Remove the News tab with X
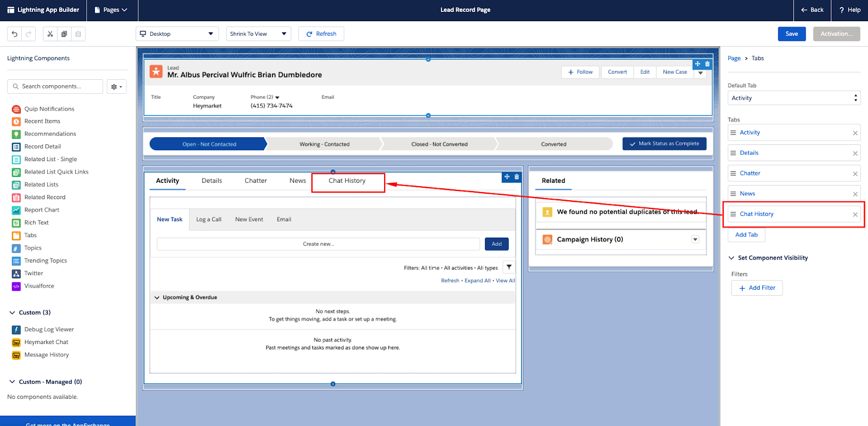868x426 pixels. coord(855,194)
